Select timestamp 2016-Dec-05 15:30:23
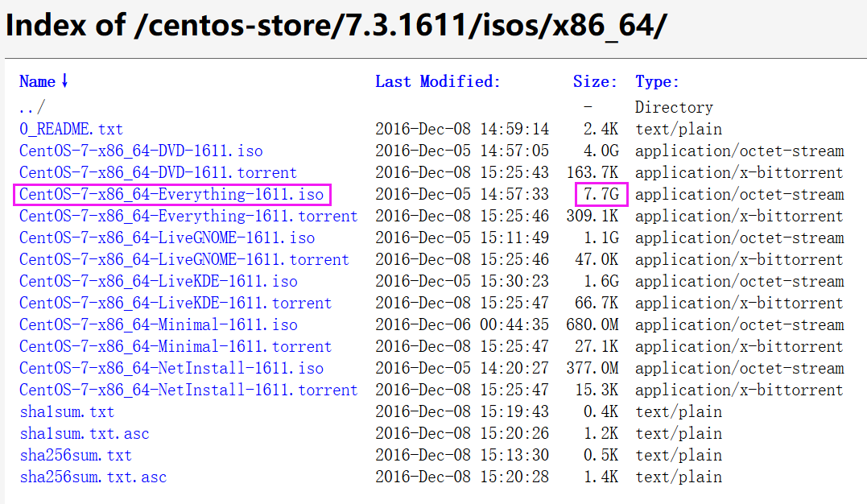This screenshot has height=504, width=867. (x=462, y=281)
